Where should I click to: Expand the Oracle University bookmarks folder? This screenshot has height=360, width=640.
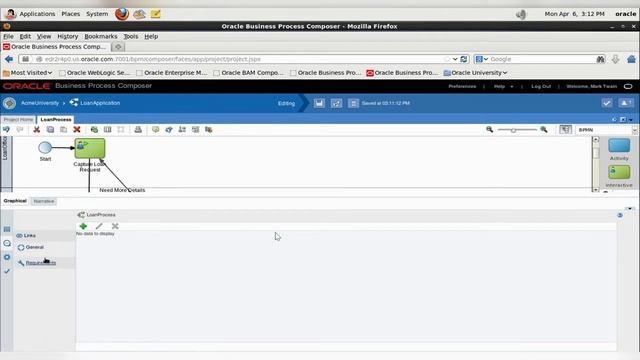pos(475,73)
